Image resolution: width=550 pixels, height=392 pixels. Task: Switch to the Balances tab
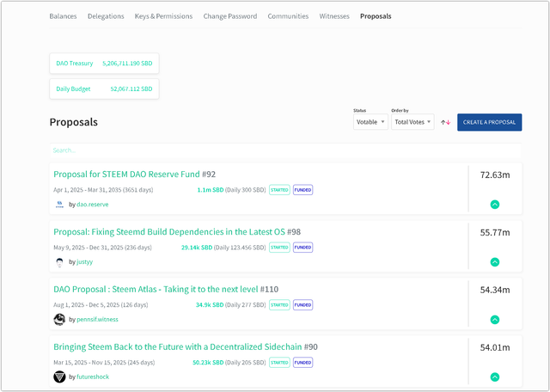63,16
